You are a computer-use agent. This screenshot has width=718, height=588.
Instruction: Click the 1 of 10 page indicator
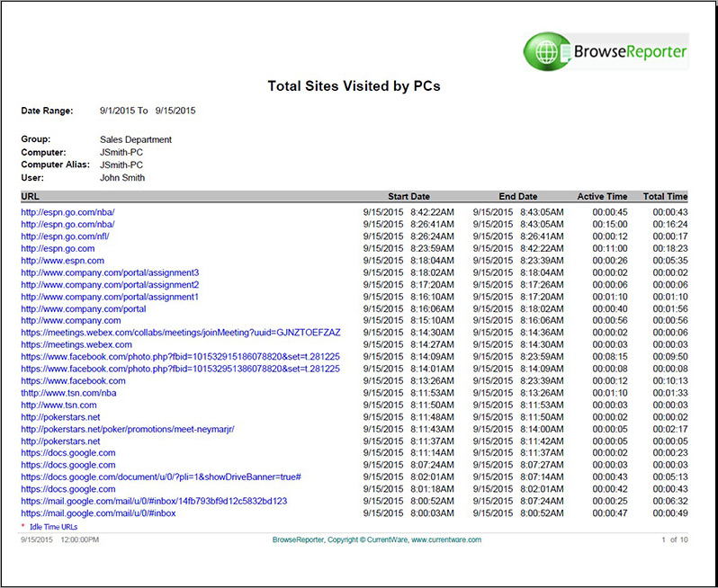675,540
